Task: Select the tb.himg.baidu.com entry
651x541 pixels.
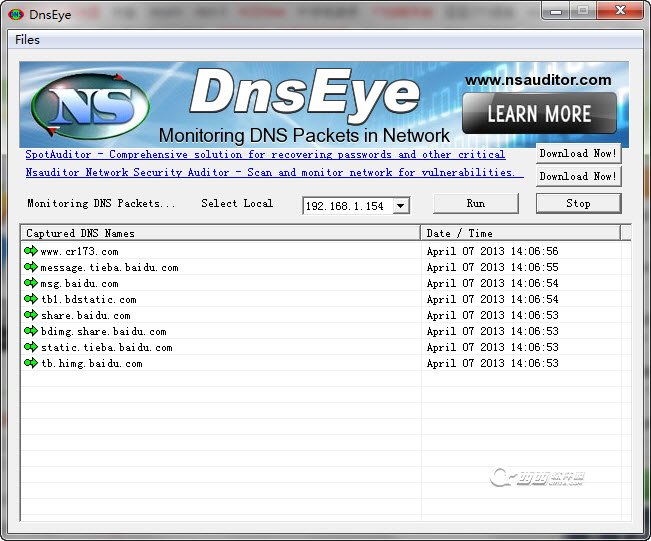Action: 92,363
